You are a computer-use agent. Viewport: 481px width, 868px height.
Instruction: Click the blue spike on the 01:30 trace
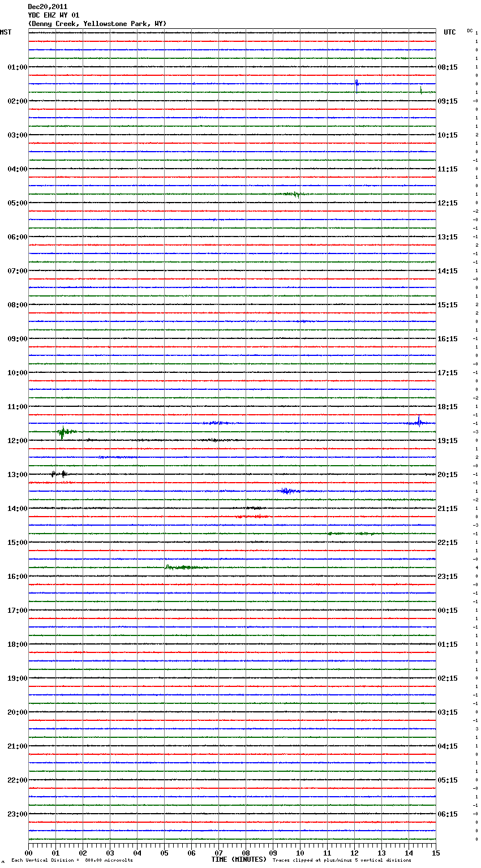pyautogui.click(x=357, y=84)
